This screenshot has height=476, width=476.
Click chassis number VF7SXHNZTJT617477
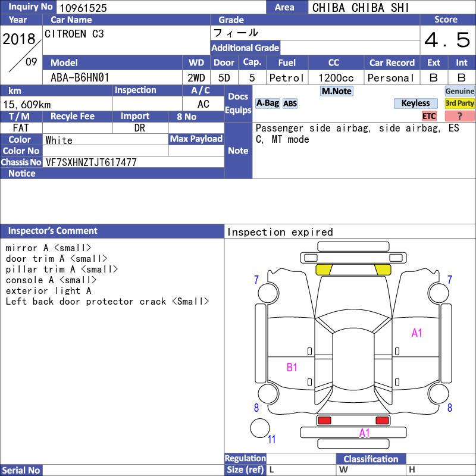tap(91, 162)
